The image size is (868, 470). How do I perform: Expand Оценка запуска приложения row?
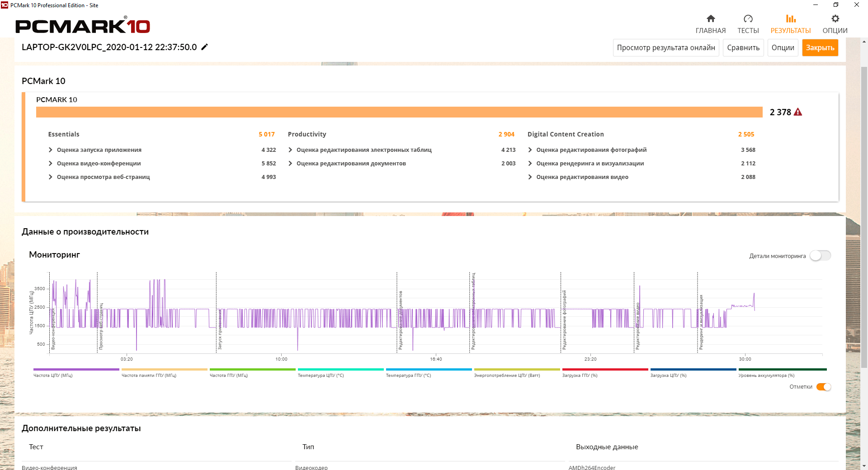51,150
